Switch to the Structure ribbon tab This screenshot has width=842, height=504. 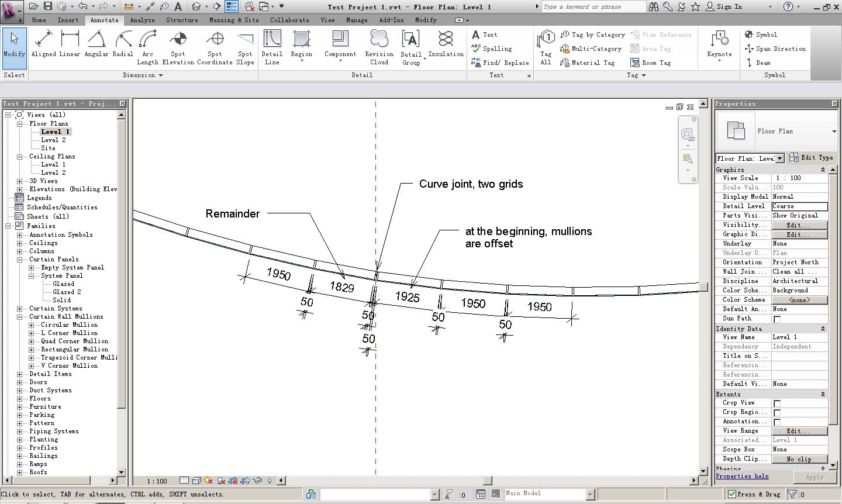(x=182, y=20)
